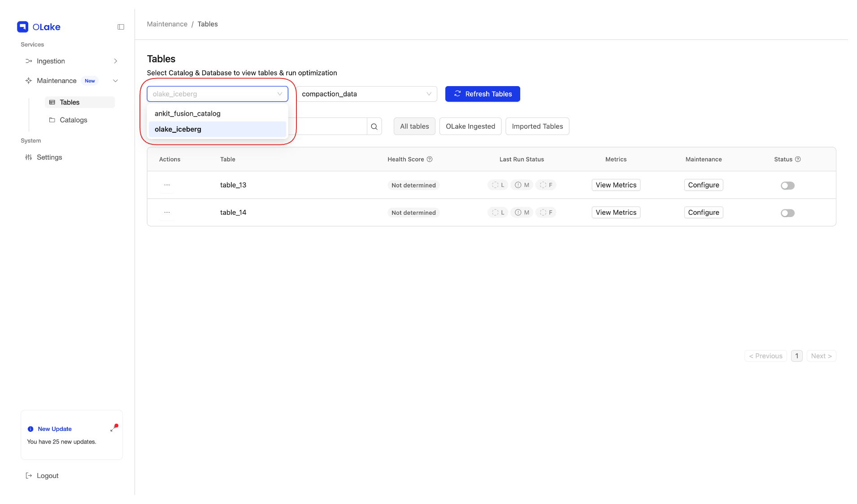
Task: Collapse the sidebar panel icon
Action: [x=121, y=27]
